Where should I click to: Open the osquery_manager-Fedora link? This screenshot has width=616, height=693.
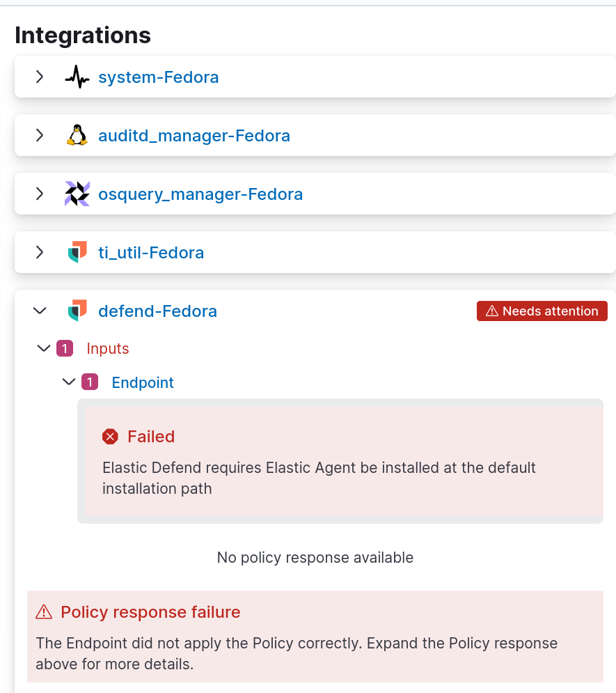pyautogui.click(x=200, y=194)
